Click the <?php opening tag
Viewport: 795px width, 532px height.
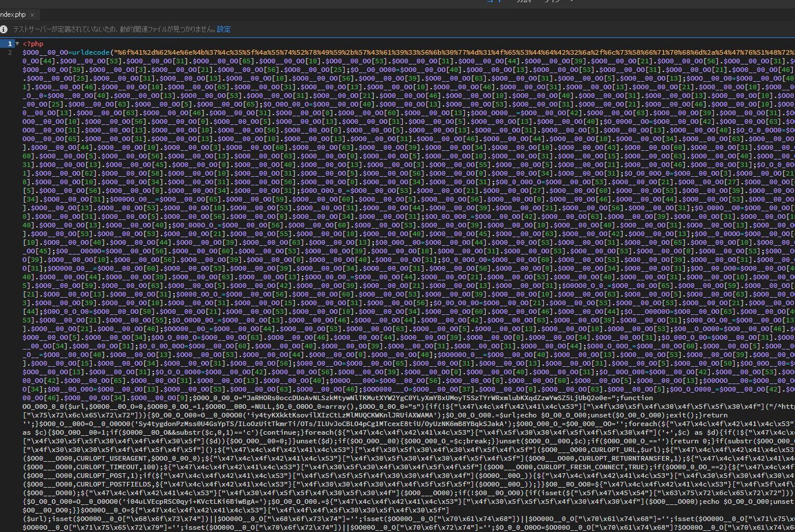tap(33, 44)
